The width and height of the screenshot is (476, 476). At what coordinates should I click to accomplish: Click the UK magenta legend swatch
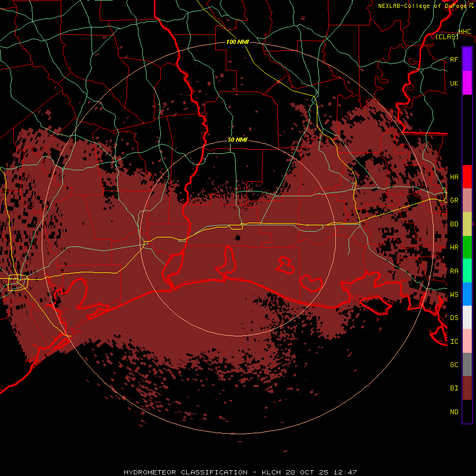[467, 83]
